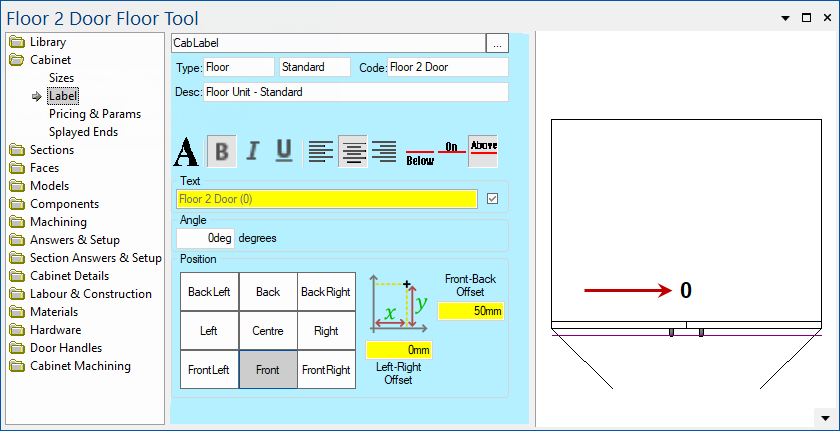Toggle checkbox beside the Text field

pos(492,199)
